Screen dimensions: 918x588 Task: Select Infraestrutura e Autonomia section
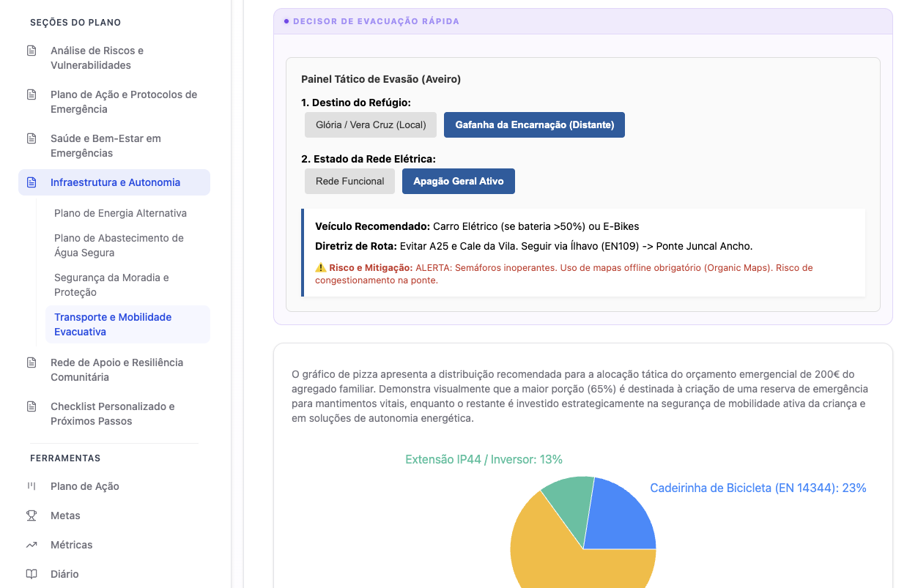(x=114, y=182)
